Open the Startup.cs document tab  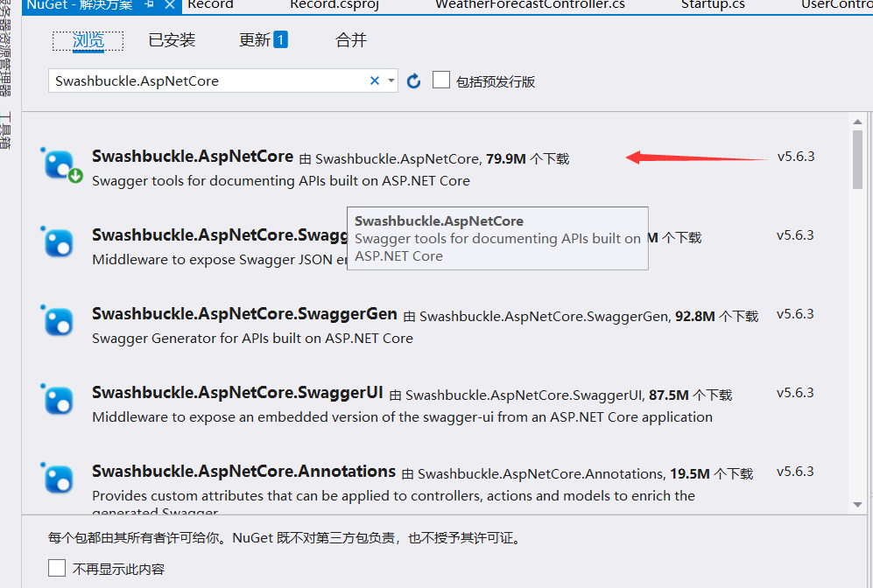click(x=713, y=5)
